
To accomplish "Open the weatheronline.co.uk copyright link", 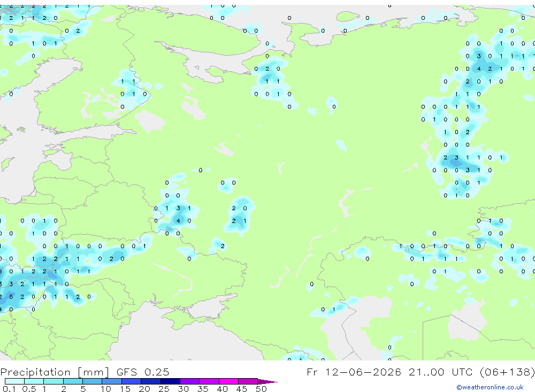I will 490,387.
